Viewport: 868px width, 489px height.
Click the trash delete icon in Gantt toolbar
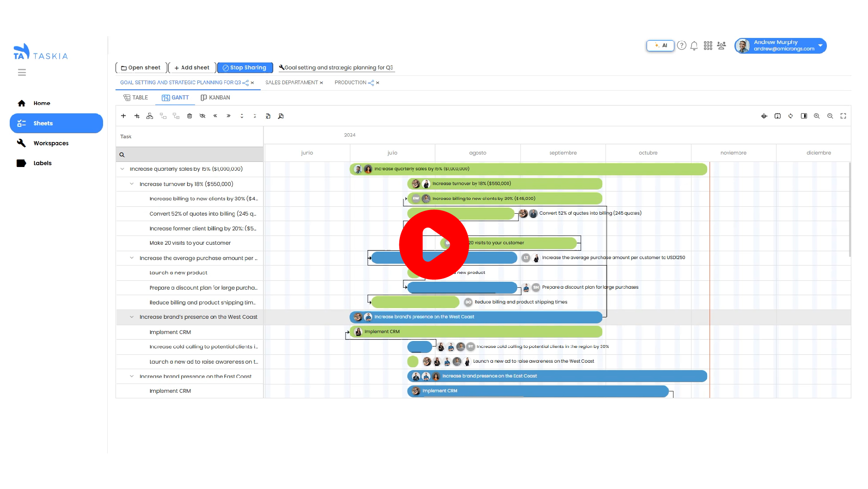click(x=189, y=116)
